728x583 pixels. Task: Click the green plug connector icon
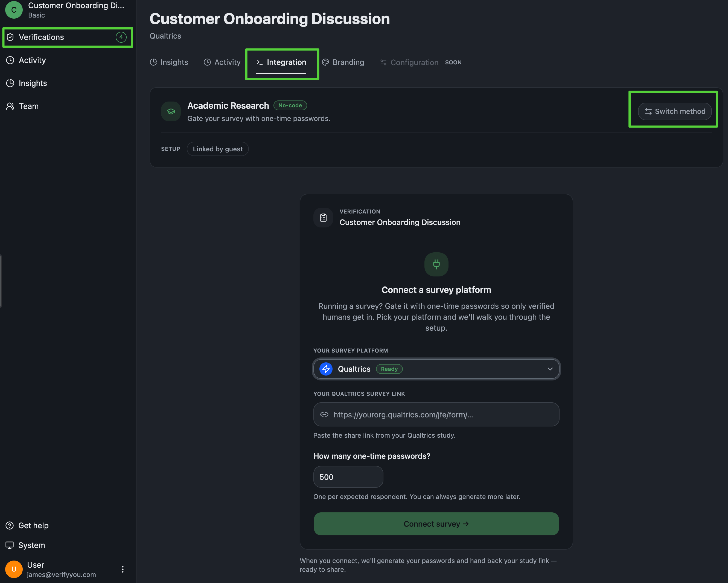[x=436, y=264]
